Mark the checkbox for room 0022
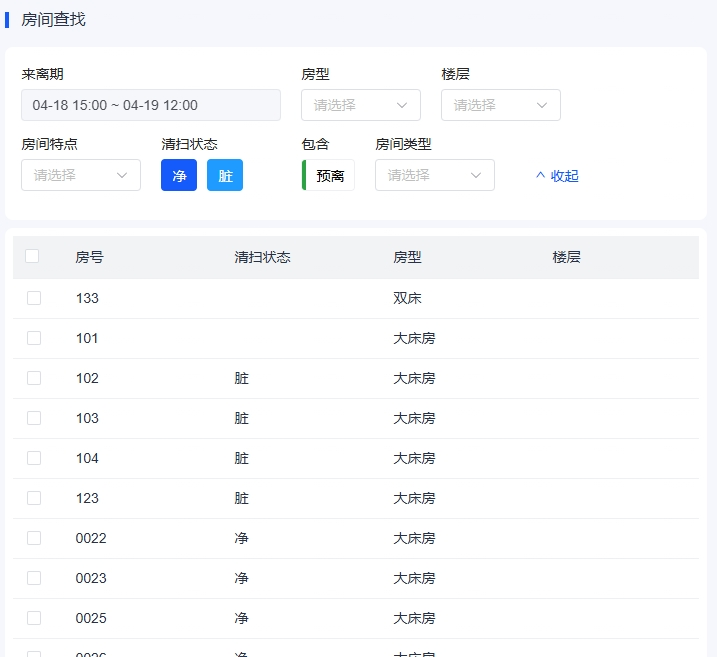Viewport: 717px width, 657px height. (34, 538)
